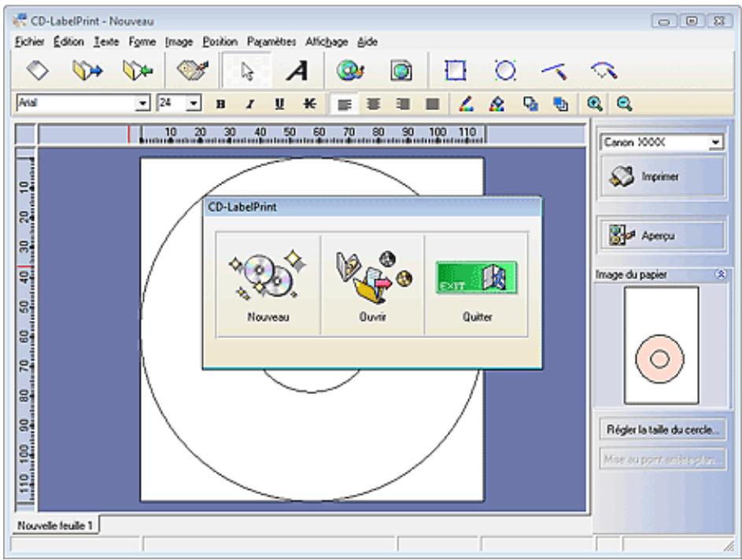Open the line color picker icon
Viewport: 742px width, 560px height.
pyautogui.click(x=467, y=104)
